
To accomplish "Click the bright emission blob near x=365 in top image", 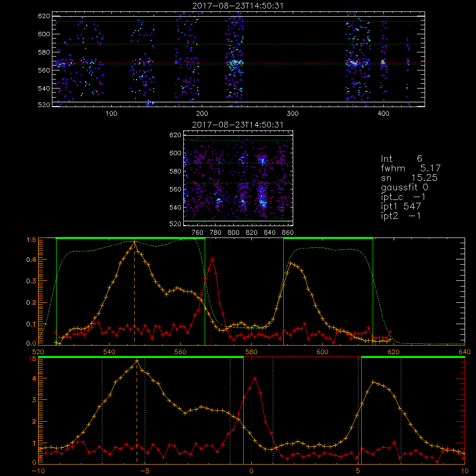I will pos(353,63).
